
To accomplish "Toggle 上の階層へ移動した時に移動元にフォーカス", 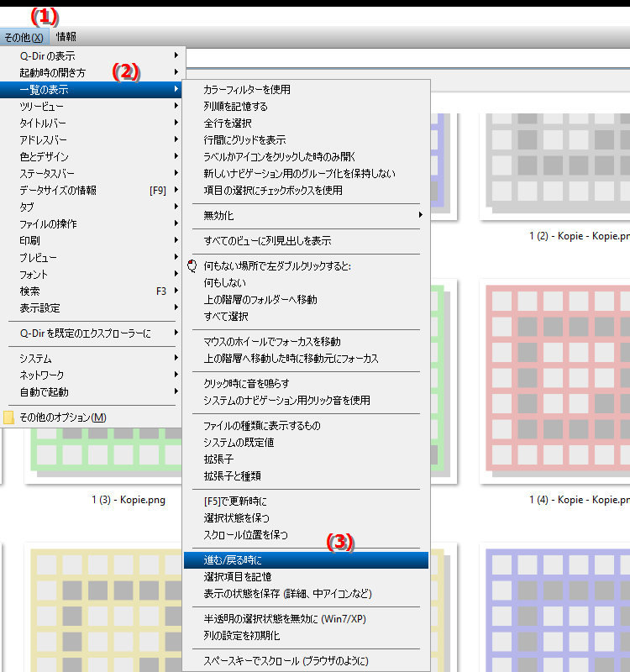I will coord(306,359).
